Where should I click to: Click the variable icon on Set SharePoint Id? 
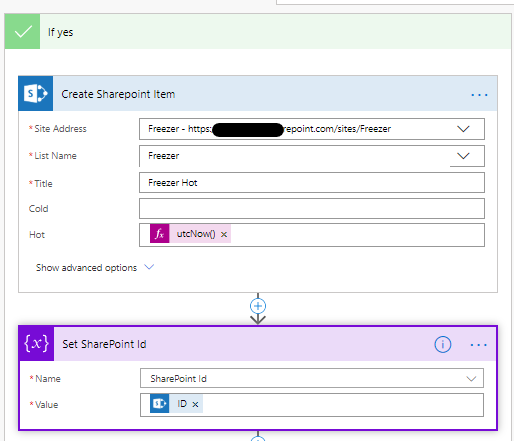[36, 344]
